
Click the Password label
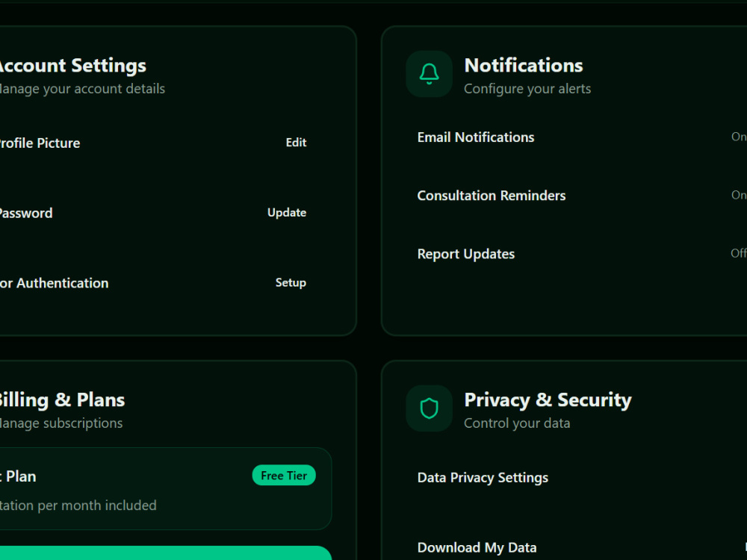point(25,213)
